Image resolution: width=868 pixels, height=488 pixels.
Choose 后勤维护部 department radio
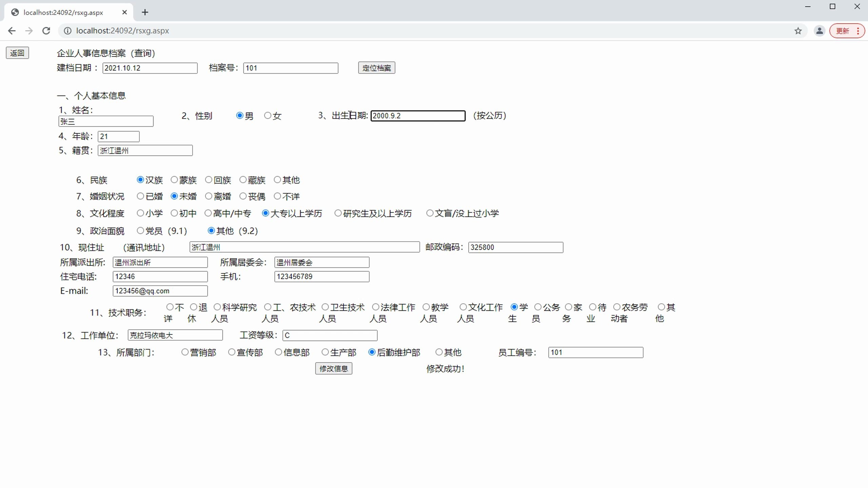click(372, 352)
